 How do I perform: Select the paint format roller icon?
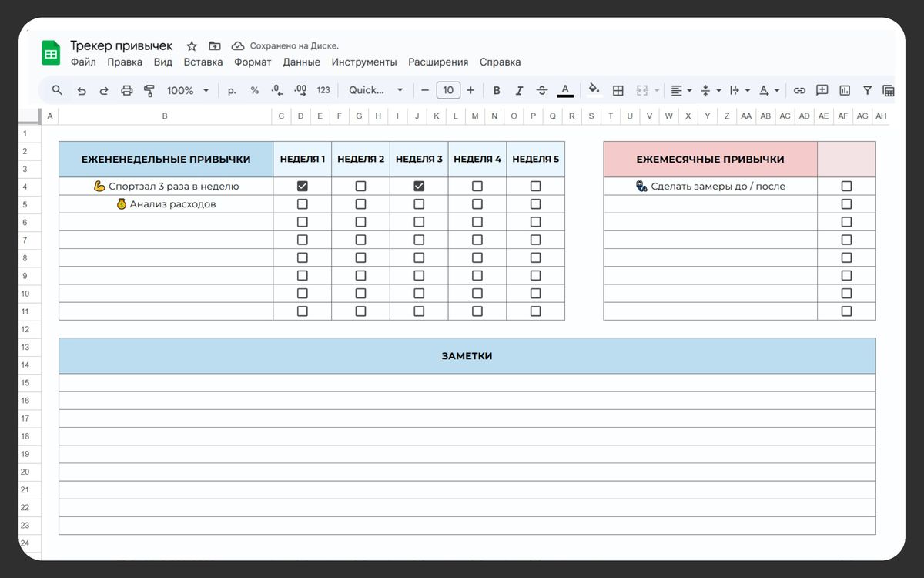pos(149,91)
